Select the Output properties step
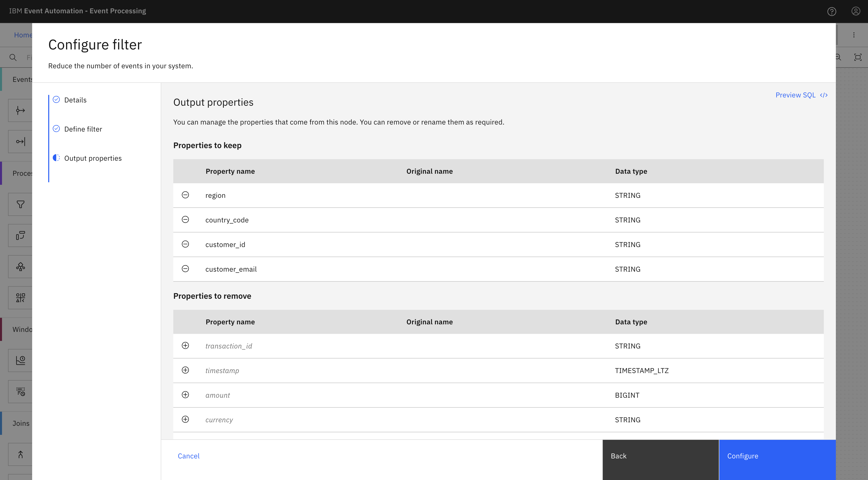Image resolution: width=868 pixels, height=480 pixels. click(x=93, y=158)
